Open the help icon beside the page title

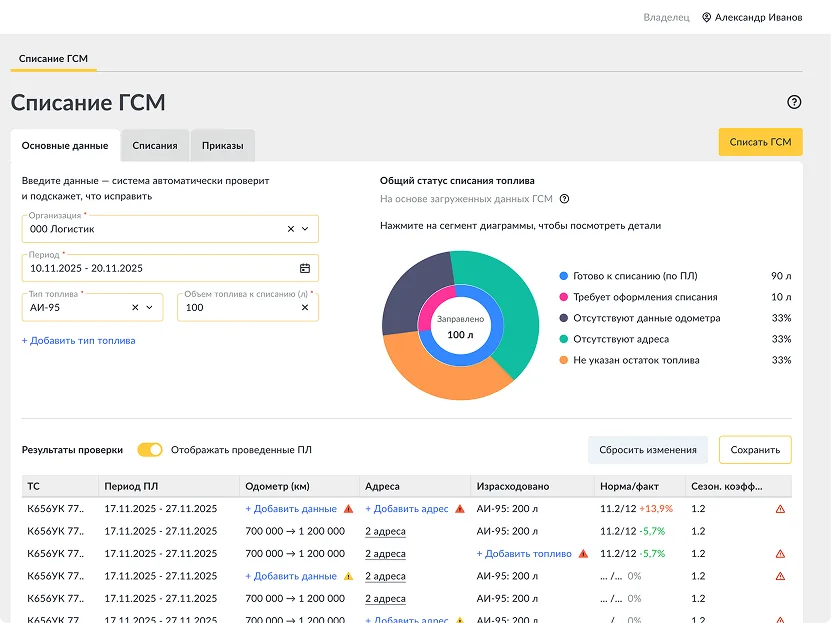[793, 102]
